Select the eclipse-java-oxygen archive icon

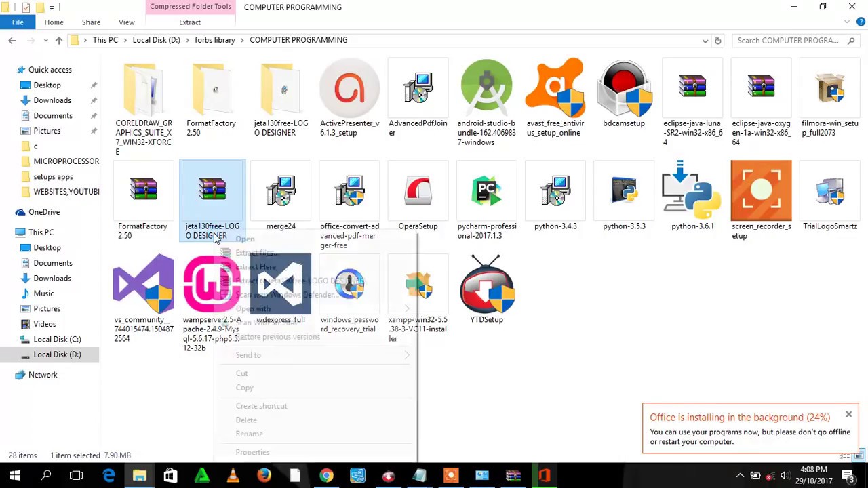coord(761,88)
